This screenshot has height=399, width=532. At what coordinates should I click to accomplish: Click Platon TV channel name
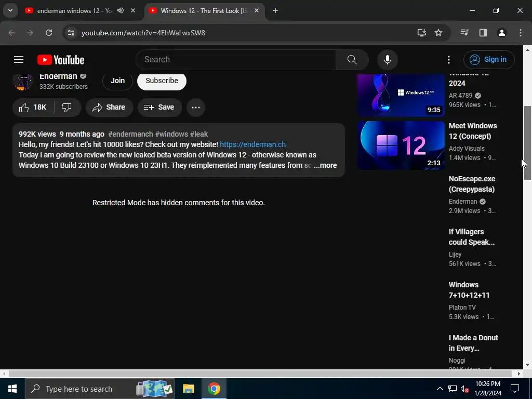tap(462, 307)
